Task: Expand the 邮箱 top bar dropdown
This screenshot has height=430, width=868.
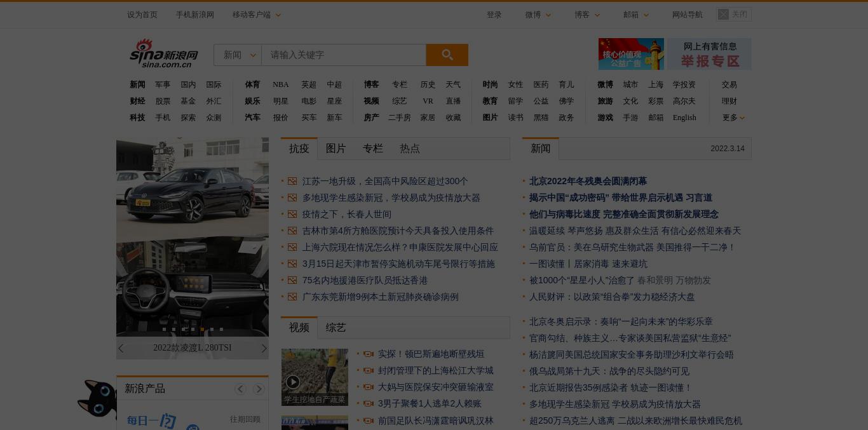Action: pyautogui.click(x=636, y=15)
